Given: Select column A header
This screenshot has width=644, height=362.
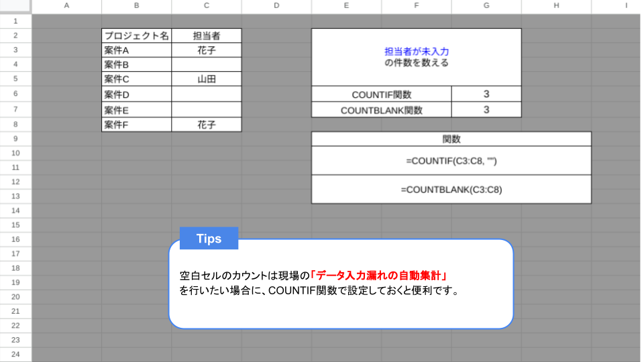Looking at the screenshot, I should tap(66, 6).
